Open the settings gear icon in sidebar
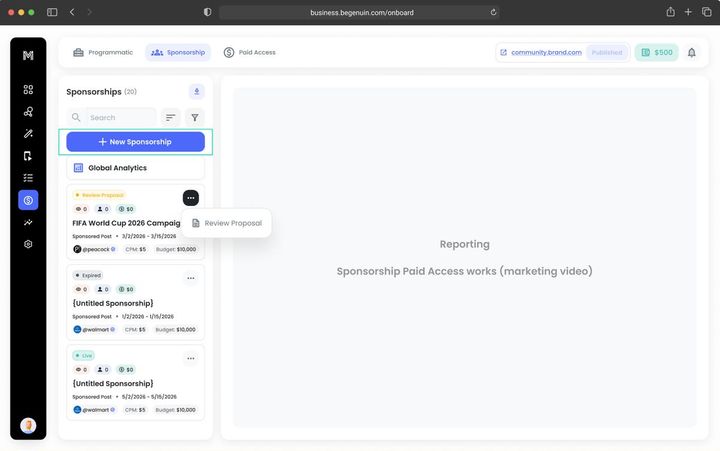Screen dimensions: 720x451 click(28, 244)
